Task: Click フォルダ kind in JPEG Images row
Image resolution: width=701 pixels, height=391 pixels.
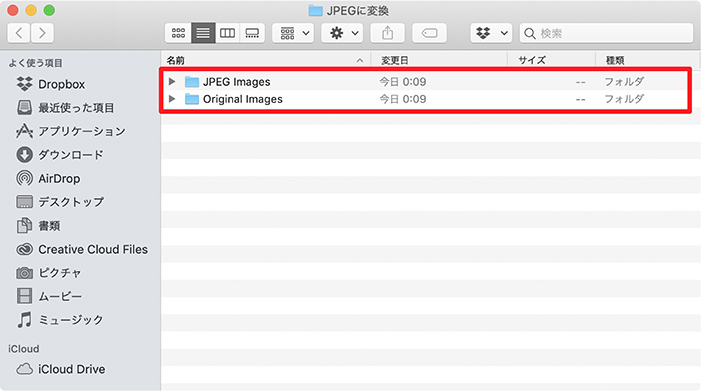Action: click(x=624, y=82)
